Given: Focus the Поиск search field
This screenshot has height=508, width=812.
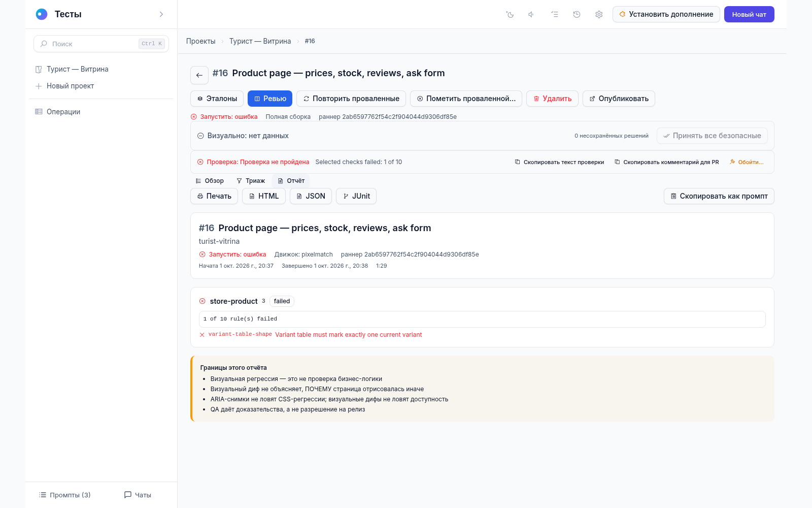Looking at the screenshot, I should tap(101, 44).
